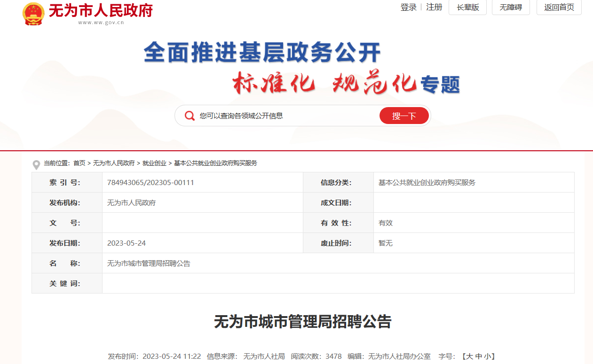Viewport: 593px width, 364px height.
Task: Go back via 返回首页 button
Action: point(559,7)
